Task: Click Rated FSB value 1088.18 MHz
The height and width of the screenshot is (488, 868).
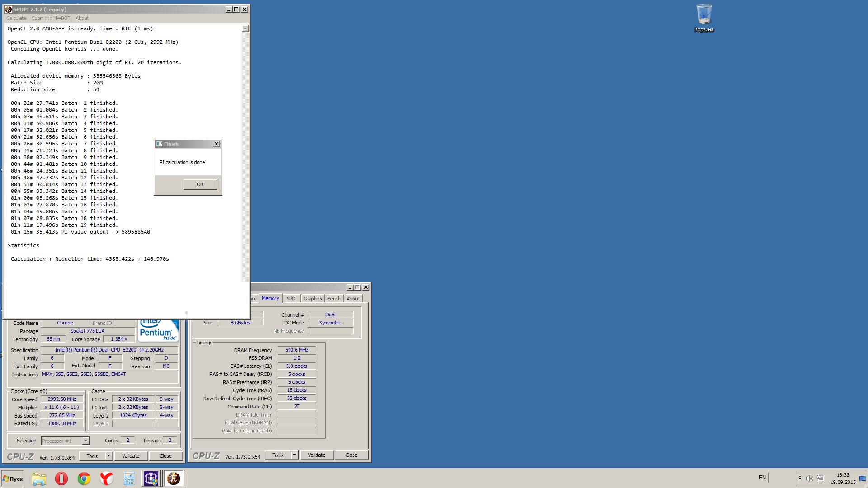Action: [62, 423]
